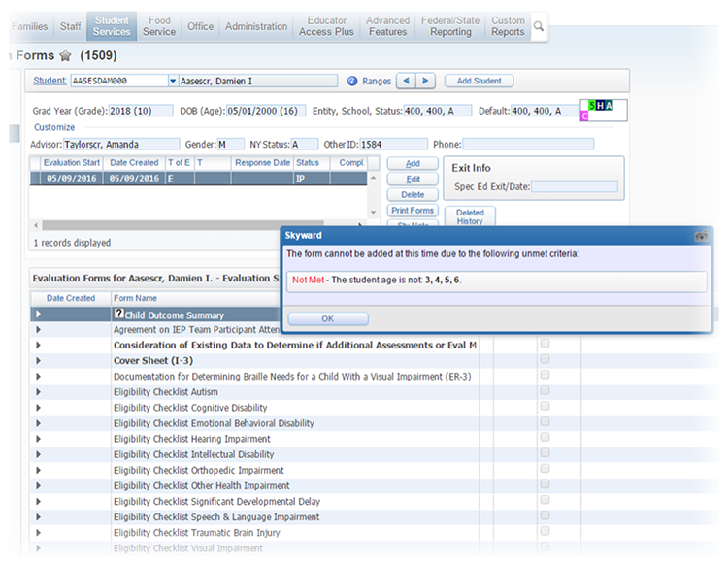Open the Ranges help question-mark icon
This screenshot has height=563, width=728.
[352, 81]
